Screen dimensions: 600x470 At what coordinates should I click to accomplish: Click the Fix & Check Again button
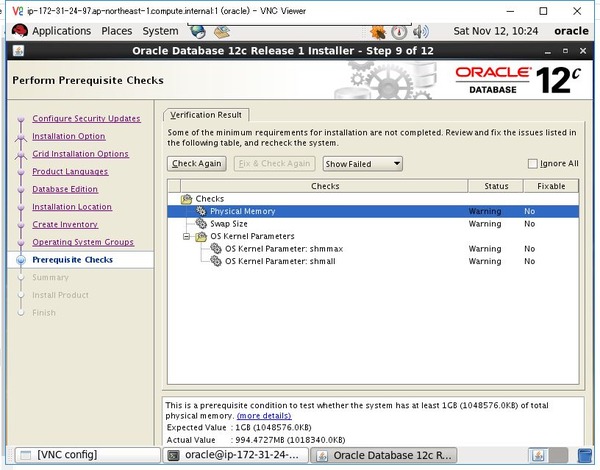274,164
